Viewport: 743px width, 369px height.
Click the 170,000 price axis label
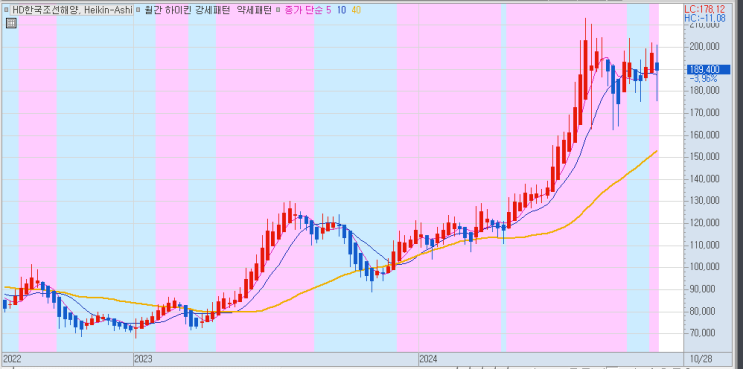[x=706, y=113]
